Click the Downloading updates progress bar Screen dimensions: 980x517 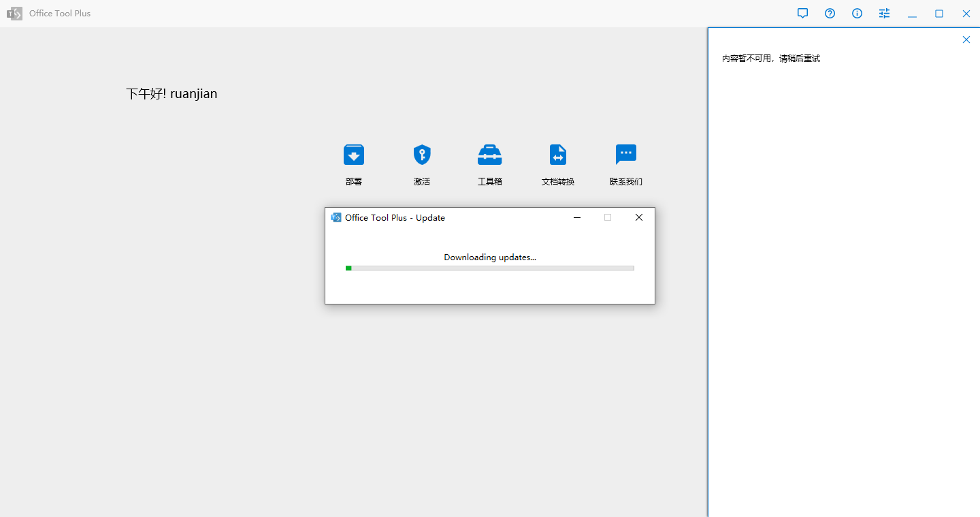pyautogui.click(x=490, y=268)
